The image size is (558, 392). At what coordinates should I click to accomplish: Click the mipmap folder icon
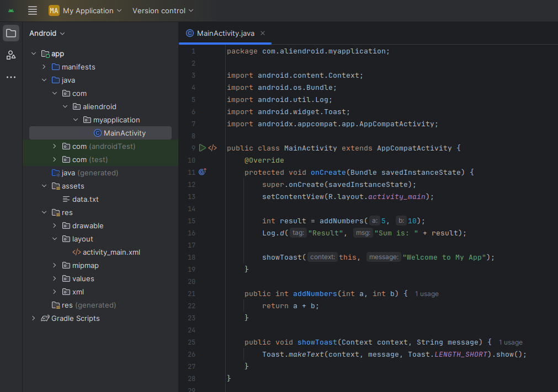point(66,266)
